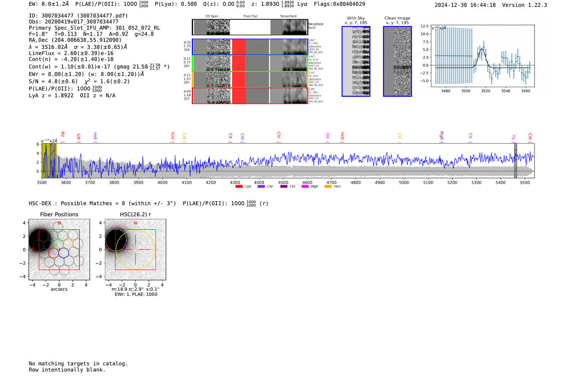Click the purple MgII line marker above spectrum
The image size is (576, 392).
[x=441, y=135]
